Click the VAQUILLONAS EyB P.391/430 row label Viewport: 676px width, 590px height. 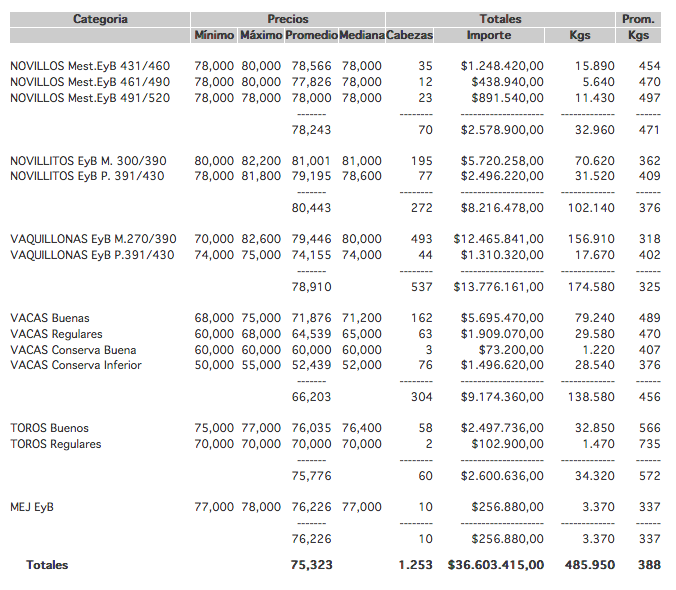pyautogui.click(x=92, y=255)
